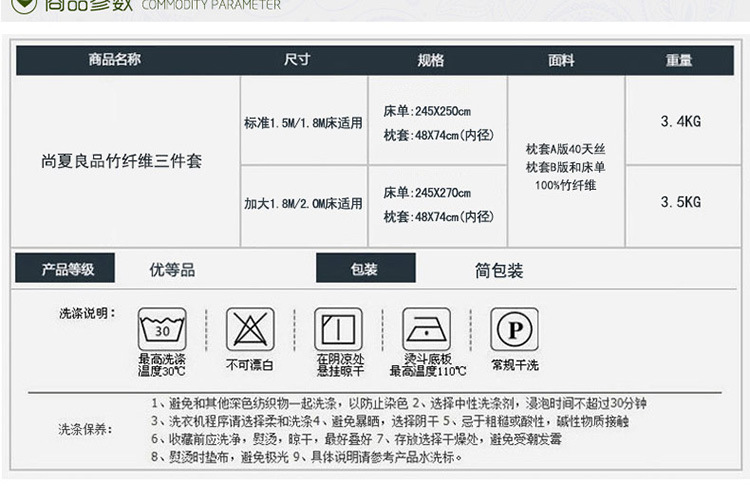The image size is (750, 502).
Task: Click the 30°C wash temperature icon
Action: (x=162, y=328)
